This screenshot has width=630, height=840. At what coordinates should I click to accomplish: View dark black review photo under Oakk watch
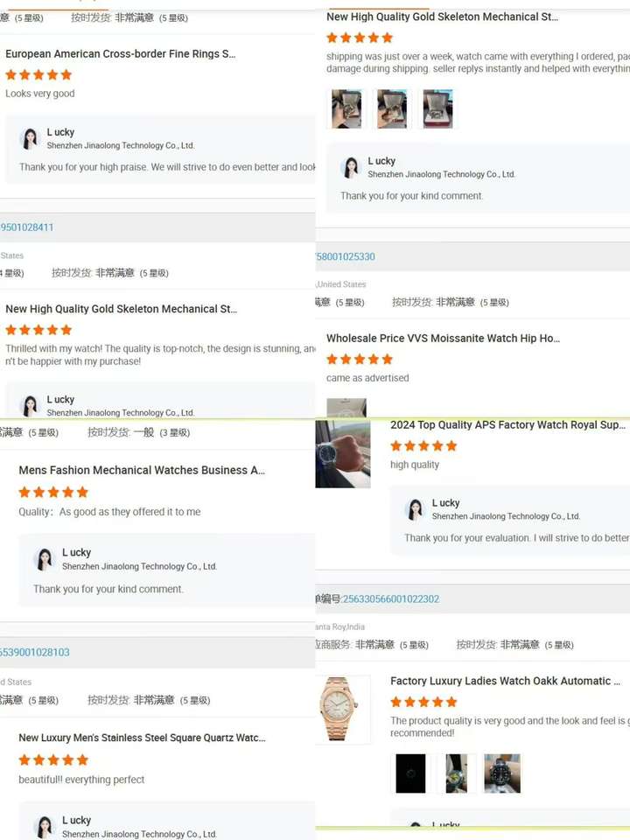tap(410, 773)
